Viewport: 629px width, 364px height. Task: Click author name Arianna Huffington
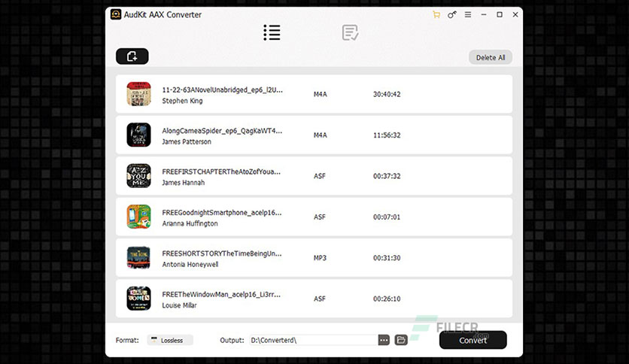click(x=190, y=223)
